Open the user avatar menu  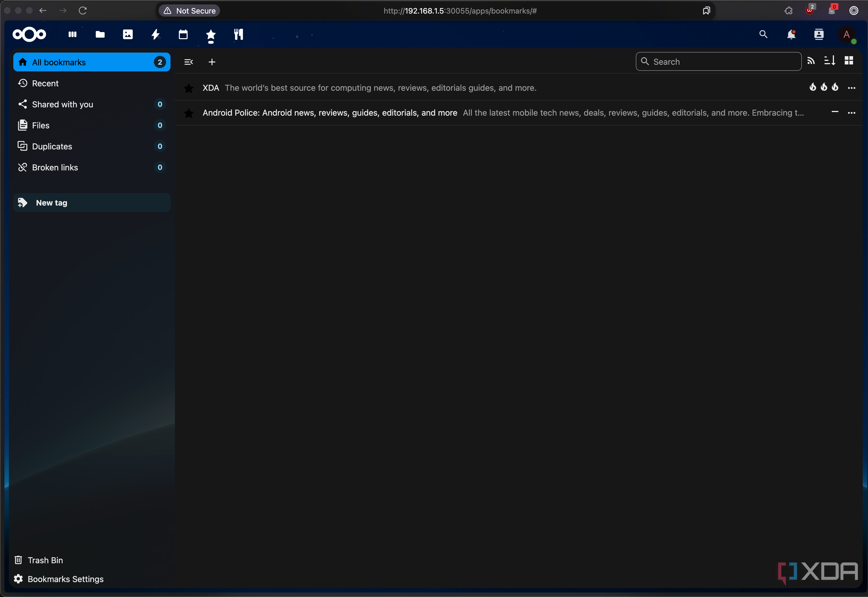(x=847, y=34)
